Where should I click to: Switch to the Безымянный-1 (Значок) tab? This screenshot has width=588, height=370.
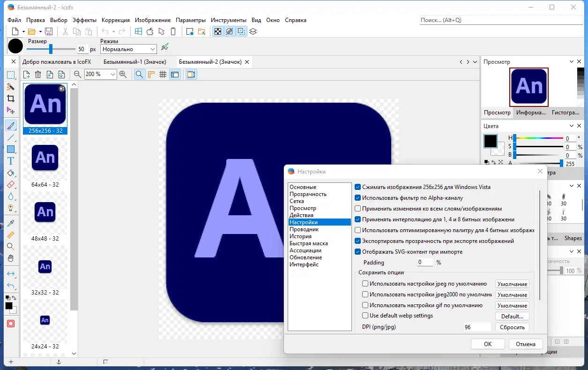pyautogui.click(x=134, y=62)
